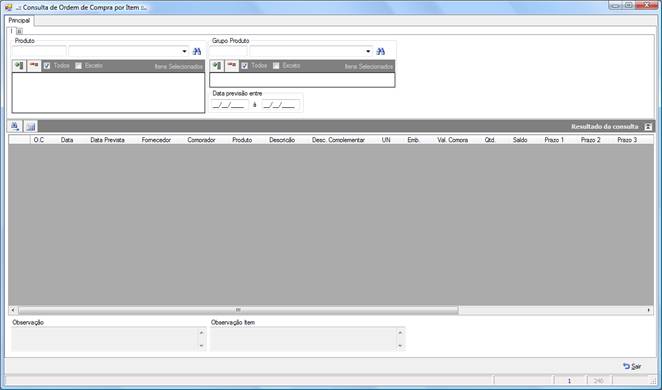Click the Observação scroll-down arrow
This screenshot has width=662, height=390.
click(x=201, y=346)
